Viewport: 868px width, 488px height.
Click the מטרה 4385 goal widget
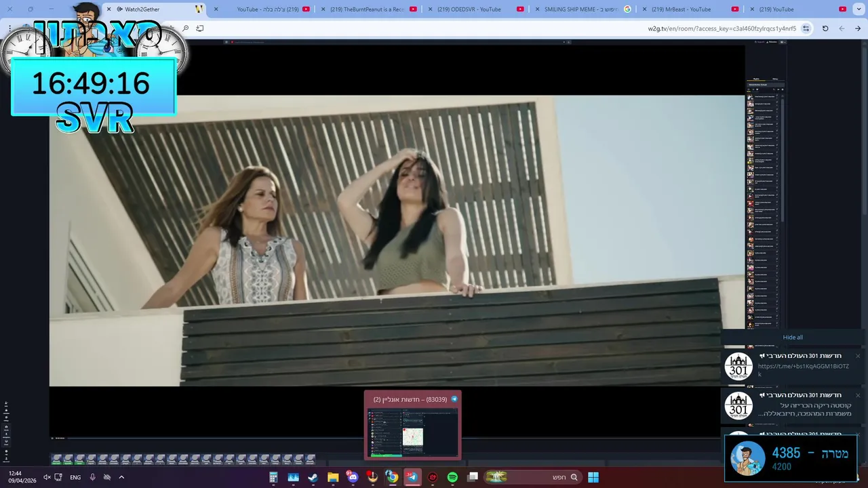pyautogui.click(x=791, y=458)
